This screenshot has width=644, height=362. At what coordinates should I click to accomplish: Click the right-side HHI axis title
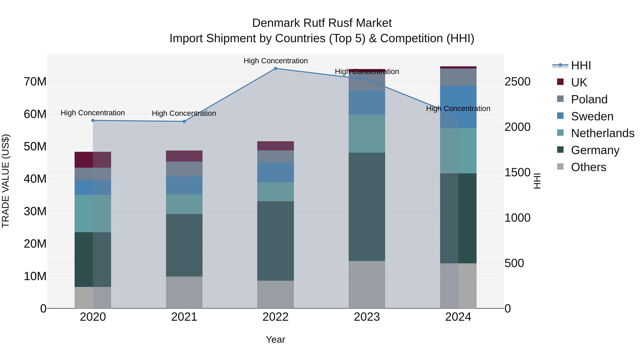[537, 181]
